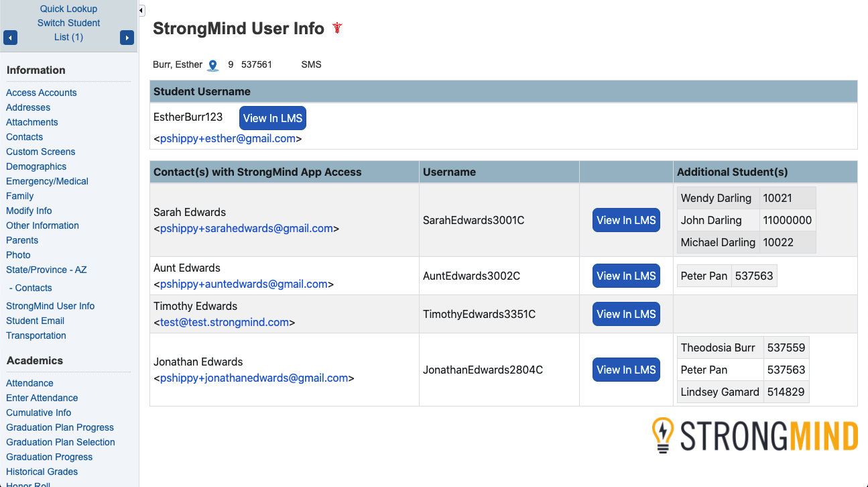Click Lindsey Gamard student cell
Image resolution: width=868 pixels, height=487 pixels.
click(720, 392)
